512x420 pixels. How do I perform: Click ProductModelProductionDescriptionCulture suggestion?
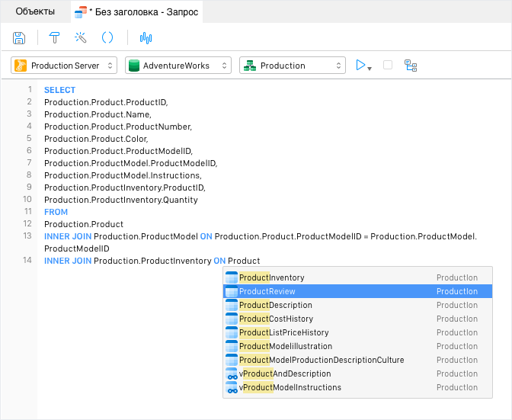click(x=357, y=360)
